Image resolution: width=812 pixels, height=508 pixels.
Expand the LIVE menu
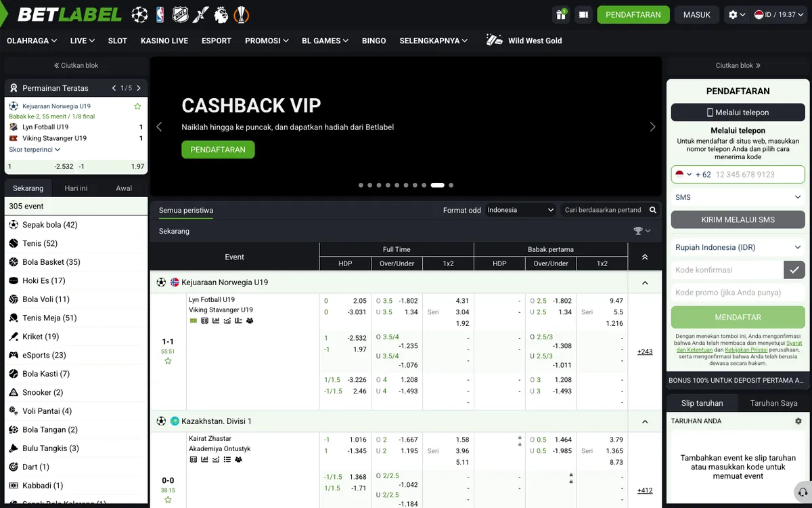tap(83, 41)
